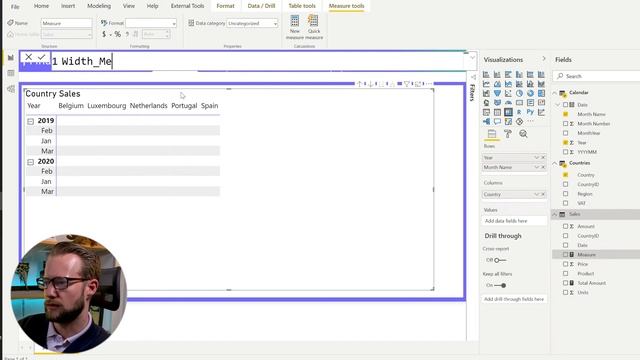640x360 pixels.
Task: Collapse the 2020 row in matrix
Action: click(x=31, y=162)
